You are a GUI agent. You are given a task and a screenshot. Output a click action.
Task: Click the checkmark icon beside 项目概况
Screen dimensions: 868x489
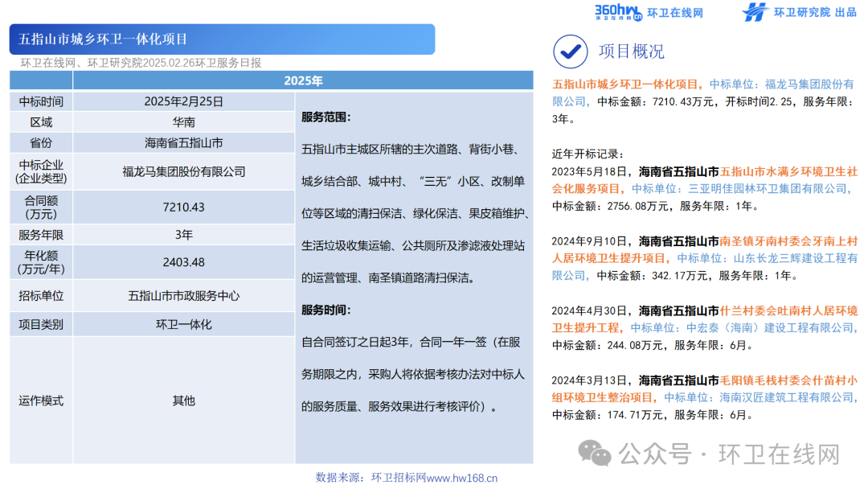[x=570, y=51]
